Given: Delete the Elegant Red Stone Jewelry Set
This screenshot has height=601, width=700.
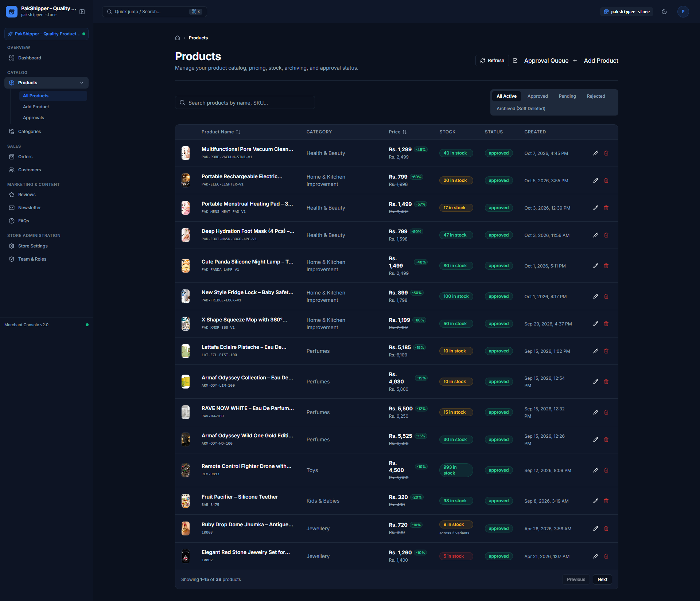Looking at the screenshot, I should (x=606, y=556).
